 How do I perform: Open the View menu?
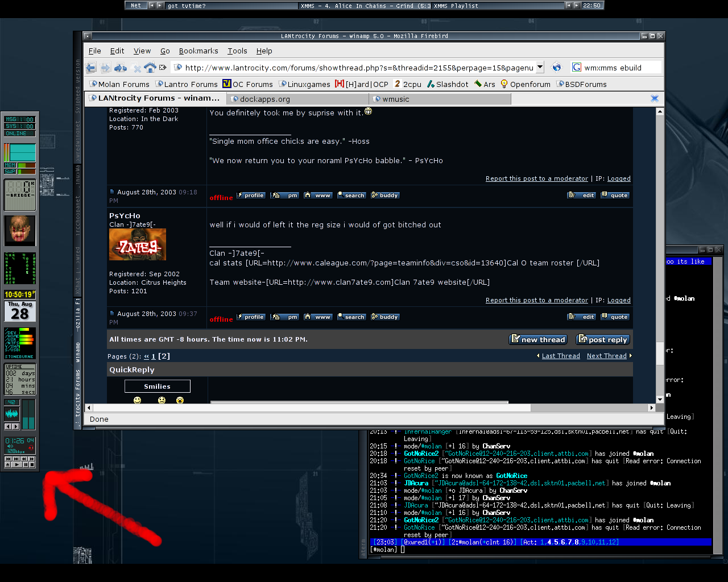142,51
